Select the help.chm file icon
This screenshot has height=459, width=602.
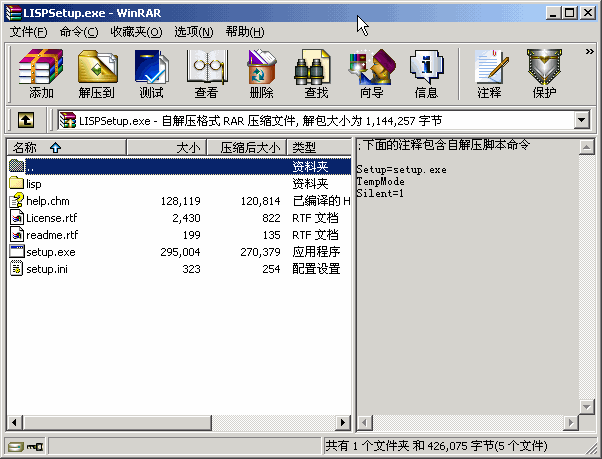(17, 200)
